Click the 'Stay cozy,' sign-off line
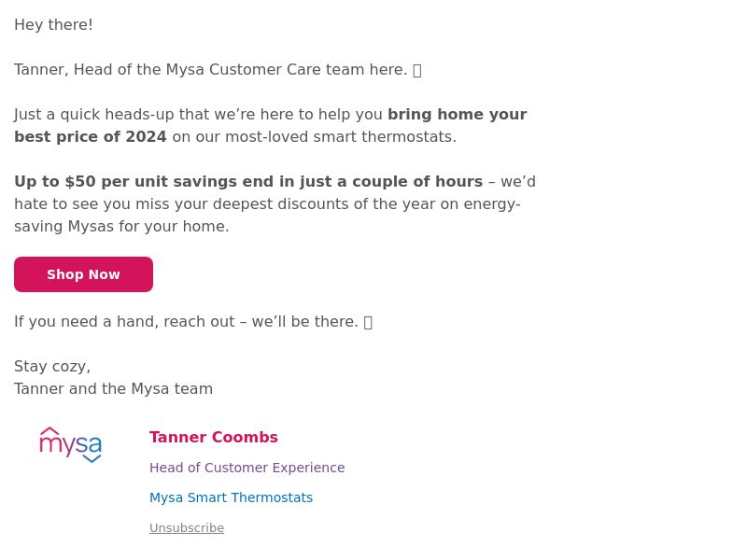This screenshot has height=560, width=747. (52, 367)
